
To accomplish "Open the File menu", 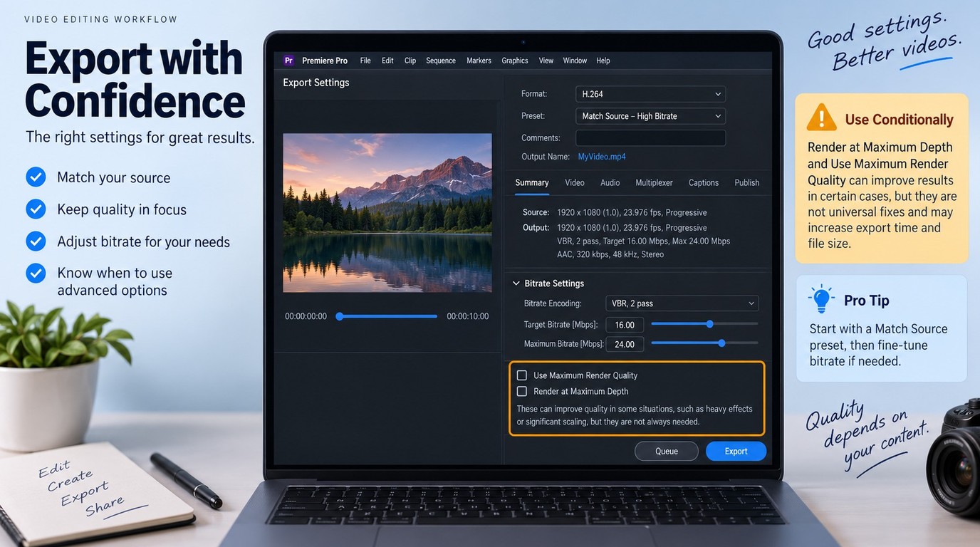I will pyautogui.click(x=365, y=61).
